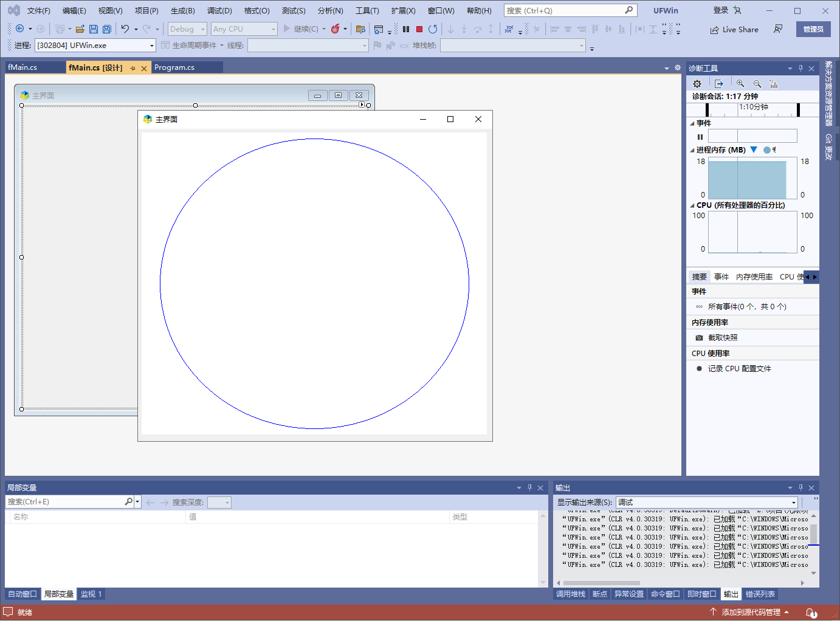Click the Save All multi-disk icon
Viewport: 840px width, 621px height.
point(107,29)
